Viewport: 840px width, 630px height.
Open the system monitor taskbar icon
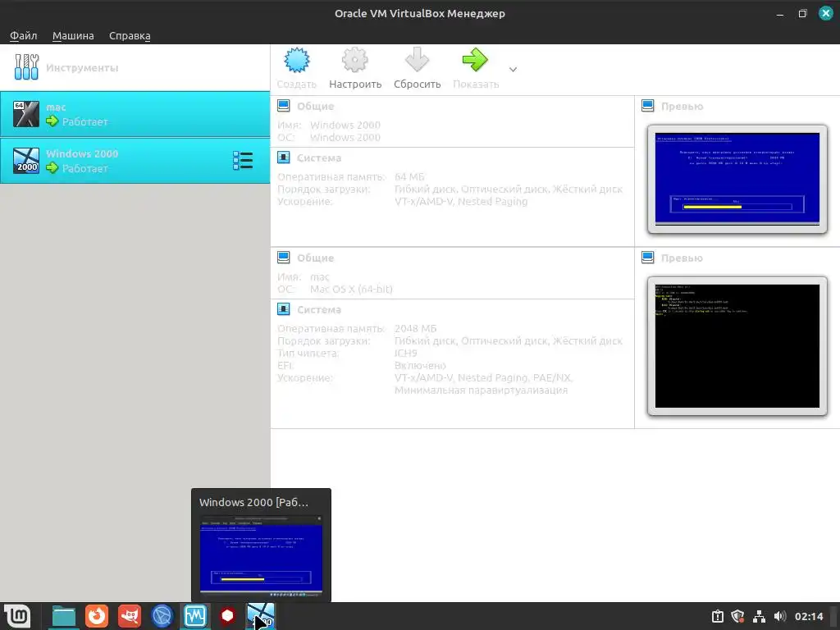click(x=194, y=616)
